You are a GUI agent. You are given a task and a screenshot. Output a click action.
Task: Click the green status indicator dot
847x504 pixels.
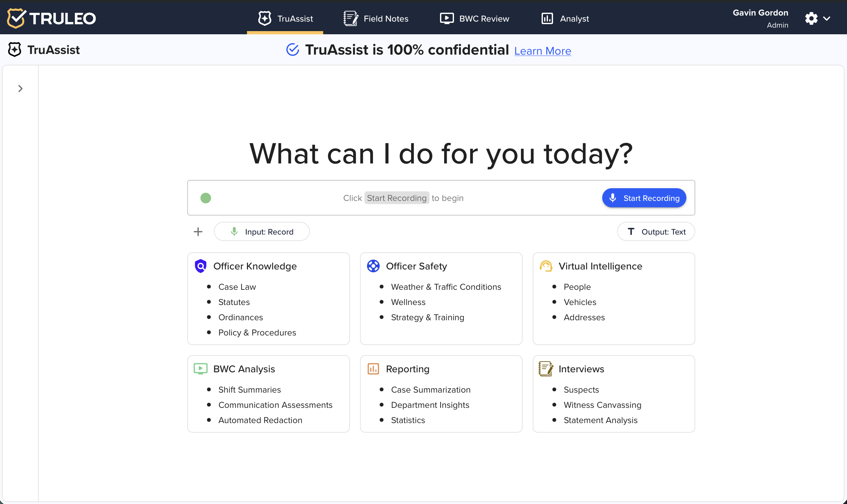click(205, 198)
